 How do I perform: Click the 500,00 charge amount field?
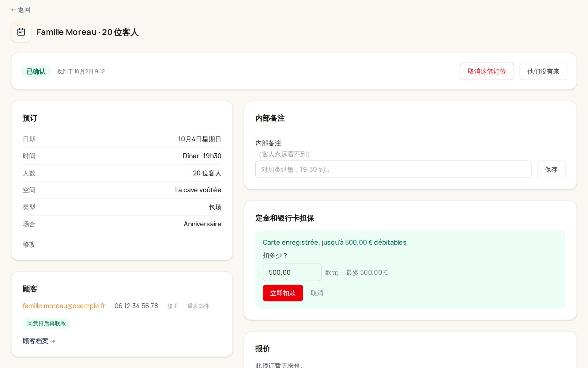[292, 272]
